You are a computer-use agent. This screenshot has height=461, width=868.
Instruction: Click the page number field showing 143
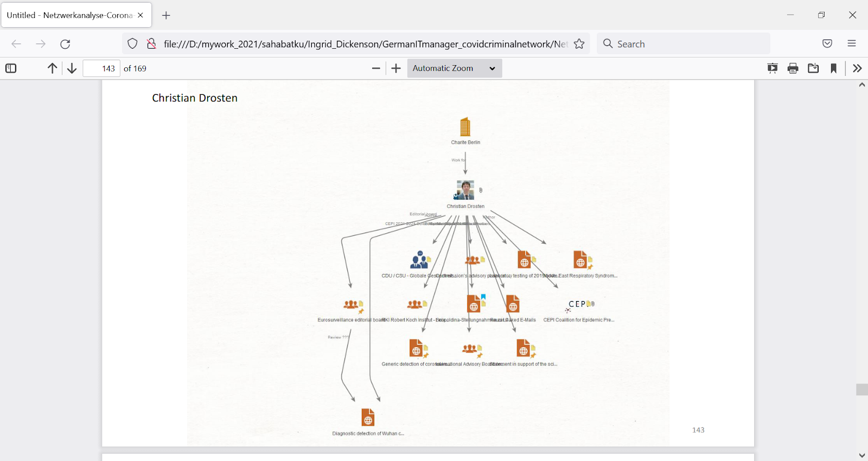[101, 68]
